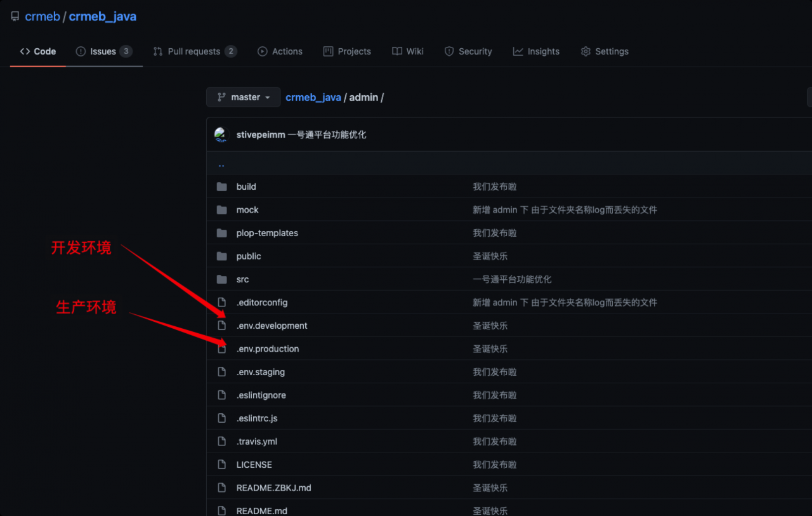Viewport: 812px width, 516px height.
Task: Open the src folder
Action: pyautogui.click(x=242, y=279)
